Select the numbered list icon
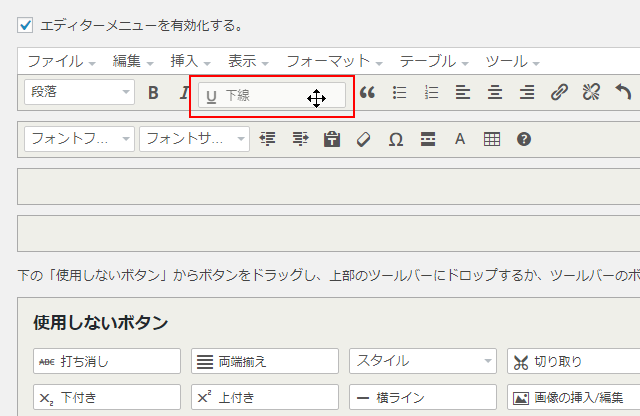This screenshot has height=416, width=640. (x=432, y=93)
